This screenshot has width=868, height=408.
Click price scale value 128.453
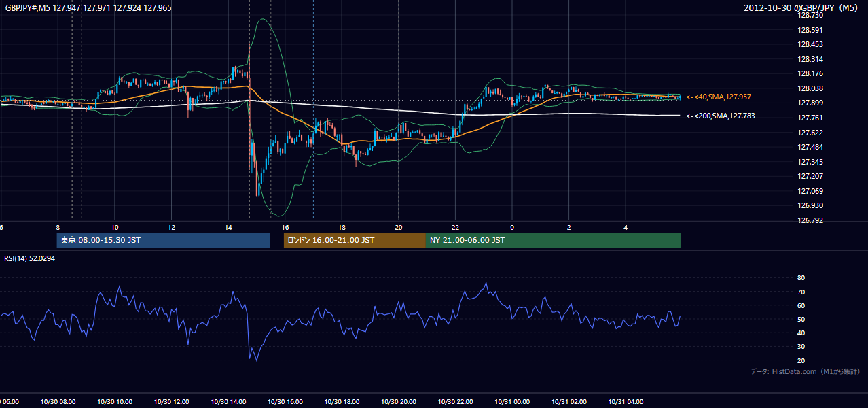pos(811,44)
